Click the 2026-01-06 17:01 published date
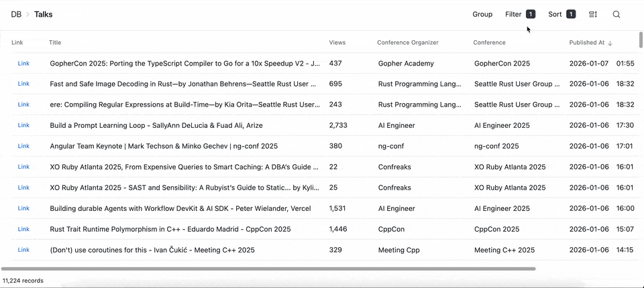This screenshot has height=288, width=644. tap(601, 146)
